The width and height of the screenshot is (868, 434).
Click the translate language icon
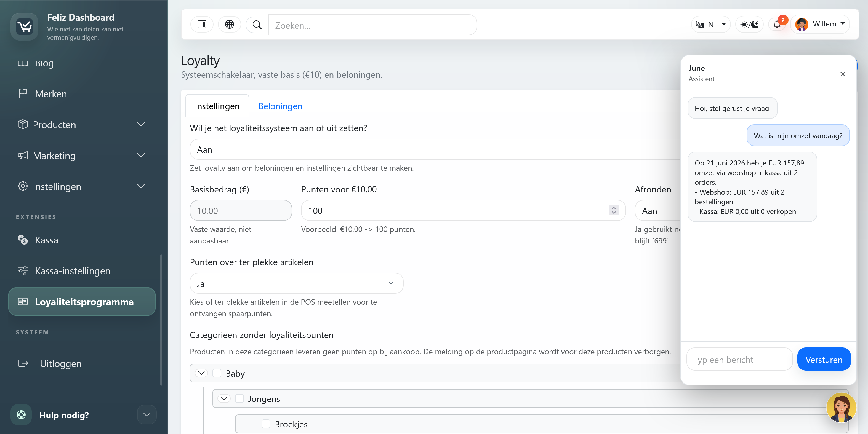pyautogui.click(x=700, y=24)
